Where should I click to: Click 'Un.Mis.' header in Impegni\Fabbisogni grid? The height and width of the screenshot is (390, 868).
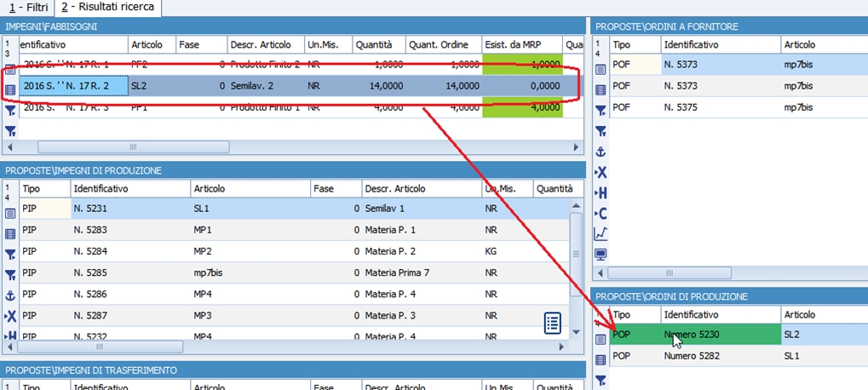point(328,45)
